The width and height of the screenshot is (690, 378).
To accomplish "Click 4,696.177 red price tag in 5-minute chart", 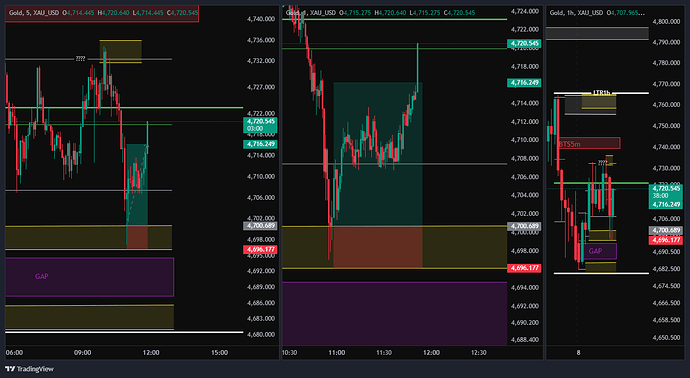I will click(260, 250).
